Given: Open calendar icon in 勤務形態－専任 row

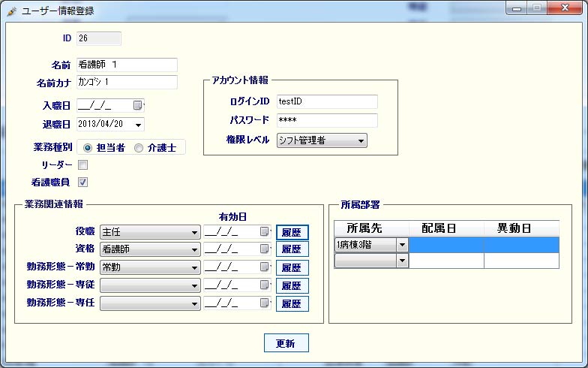Looking at the screenshot, I should [264, 303].
